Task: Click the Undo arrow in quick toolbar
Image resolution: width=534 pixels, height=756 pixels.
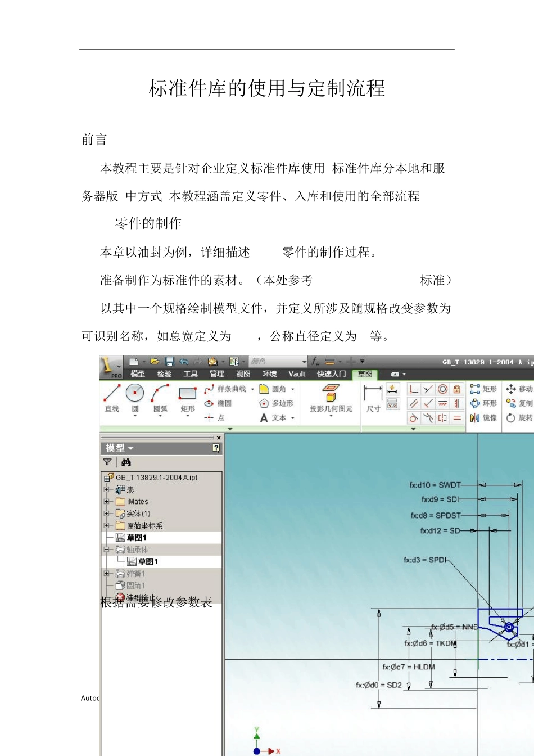Action: 183,362
